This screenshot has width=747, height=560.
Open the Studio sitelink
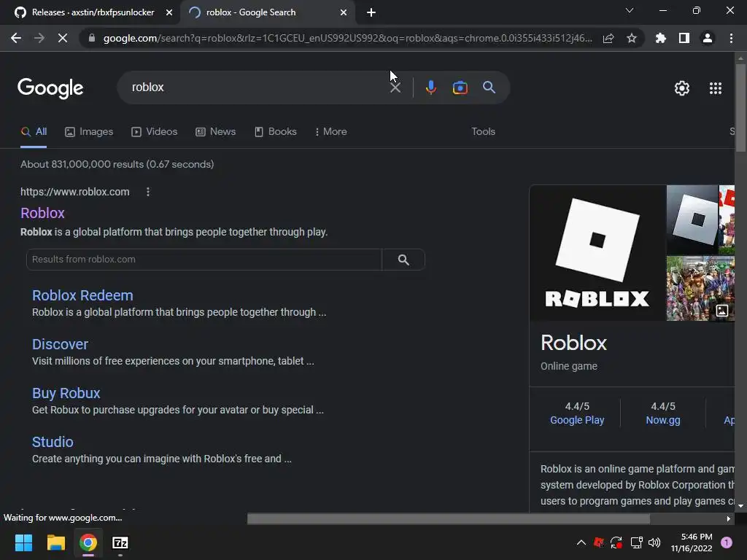point(53,442)
